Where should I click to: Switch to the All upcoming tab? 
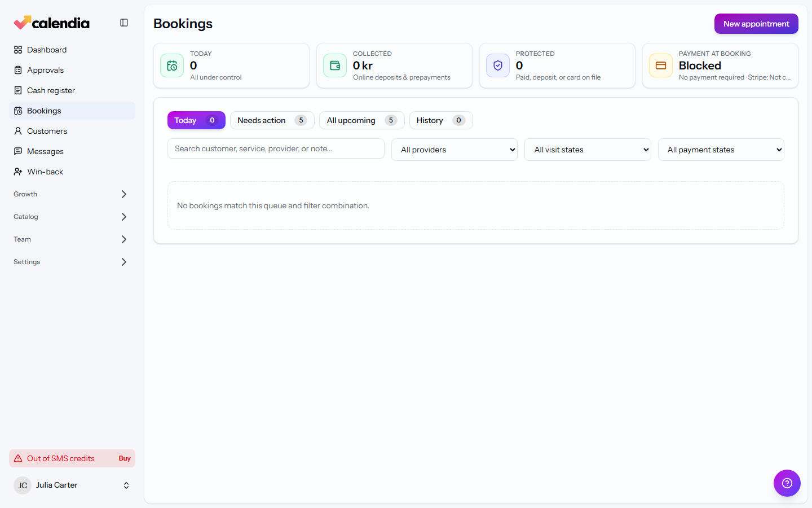point(362,120)
